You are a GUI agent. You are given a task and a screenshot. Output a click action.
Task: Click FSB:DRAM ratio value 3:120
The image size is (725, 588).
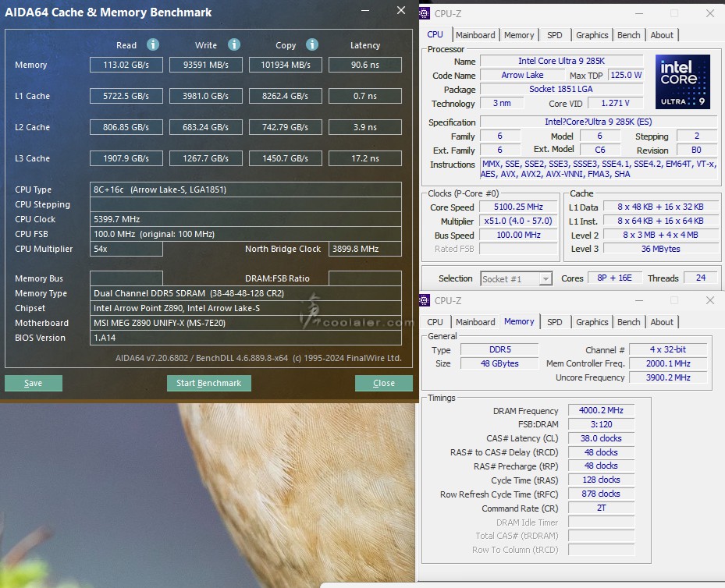(601, 424)
